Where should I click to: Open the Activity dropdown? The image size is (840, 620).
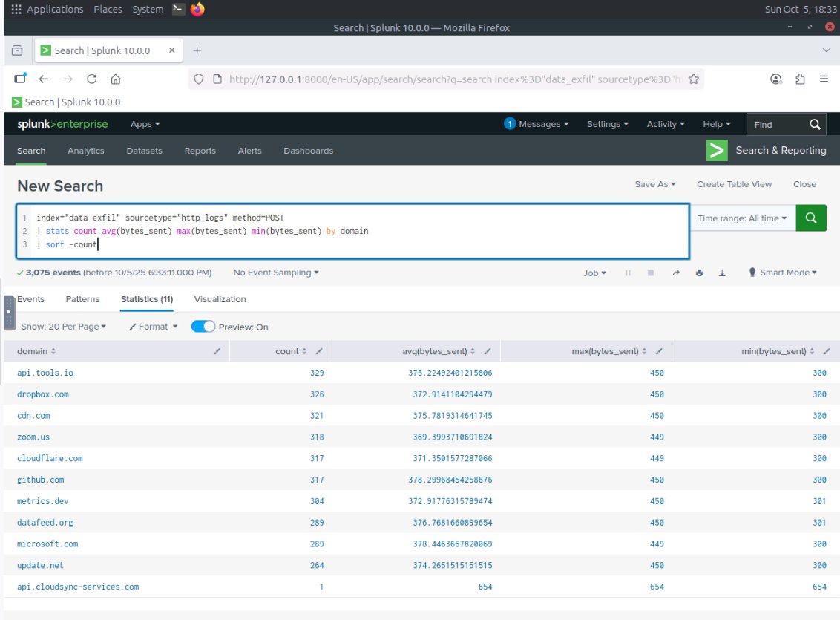click(x=666, y=124)
